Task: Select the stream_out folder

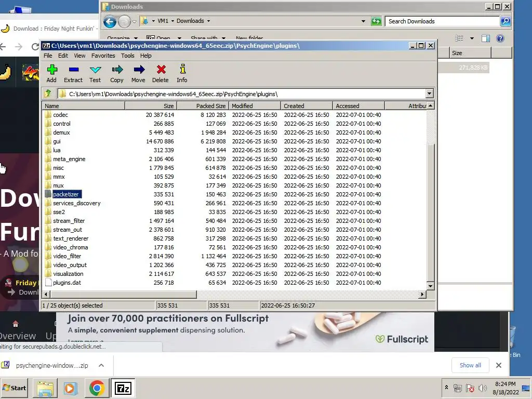Action: [x=67, y=230]
